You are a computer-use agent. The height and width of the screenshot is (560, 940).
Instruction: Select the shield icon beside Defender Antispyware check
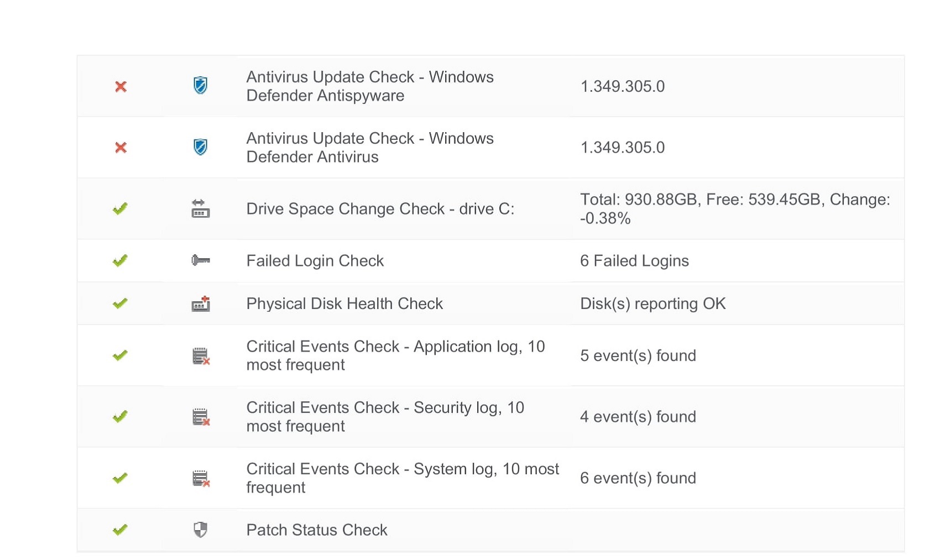point(200,86)
